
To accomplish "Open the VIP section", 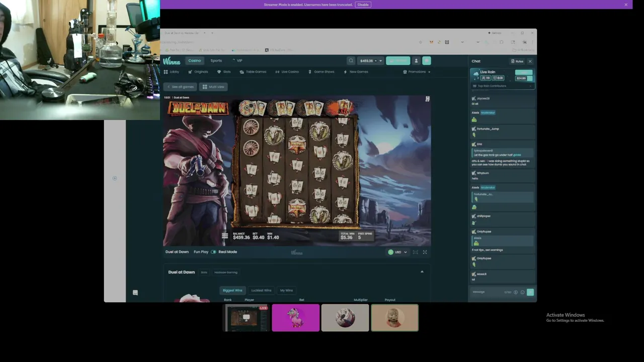I will pyautogui.click(x=237, y=61).
